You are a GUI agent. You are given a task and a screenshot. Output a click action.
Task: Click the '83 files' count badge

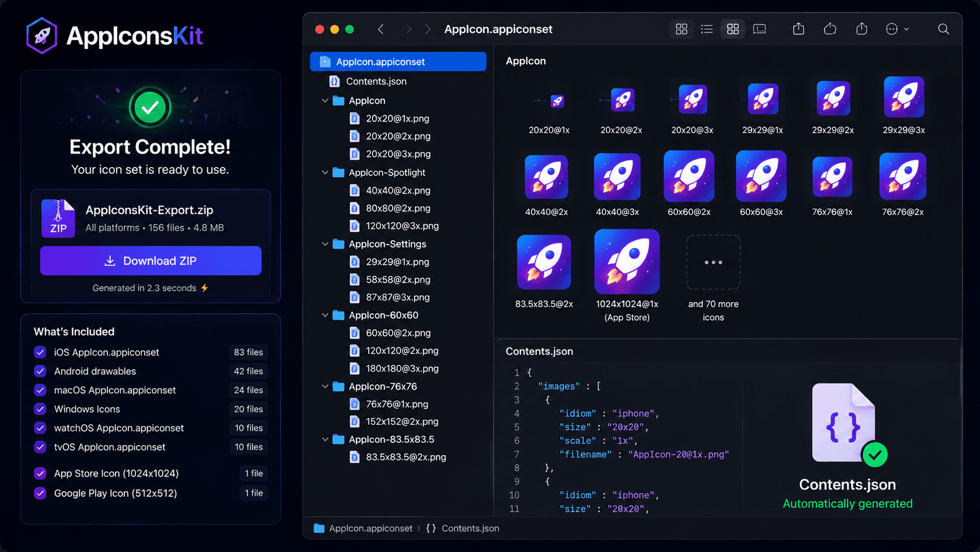click(x=248, y=353)
